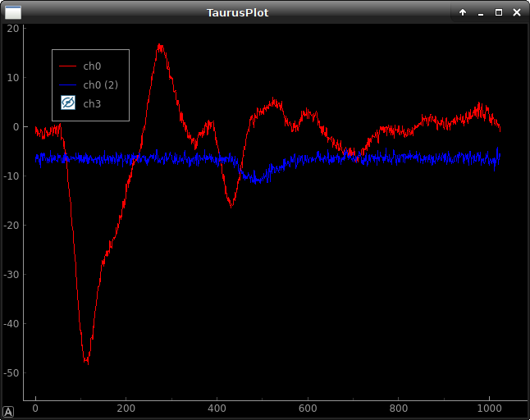Click the x-axis tick label 1000

(489, 408)
